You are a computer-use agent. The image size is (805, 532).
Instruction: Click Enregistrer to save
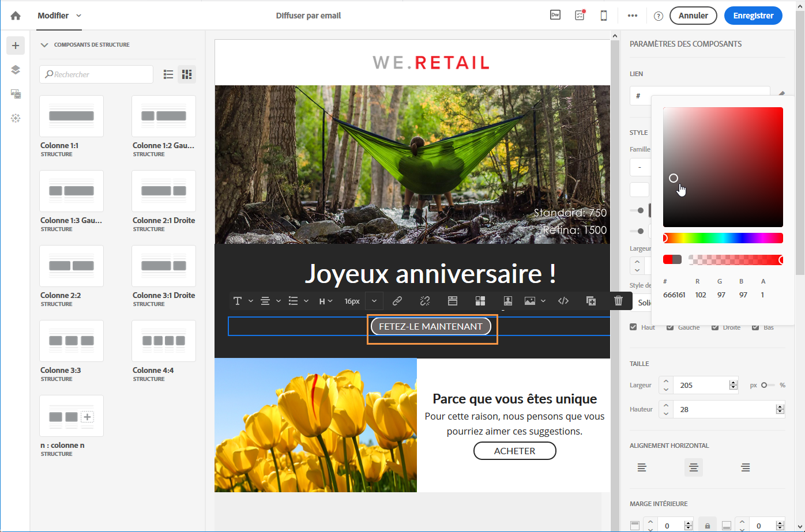click(x=754, y=16)
